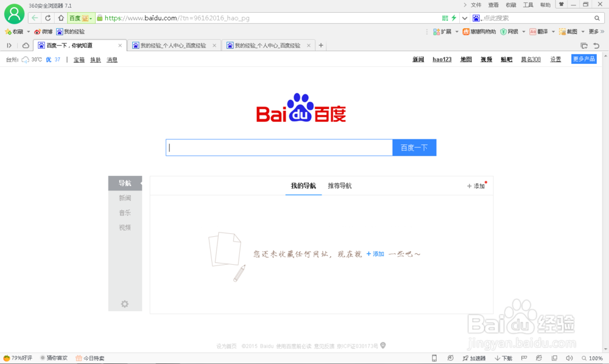The image size is (609, 364).
Task: Open the 我的经验 bookmark
Action: (x=70, y=32)
